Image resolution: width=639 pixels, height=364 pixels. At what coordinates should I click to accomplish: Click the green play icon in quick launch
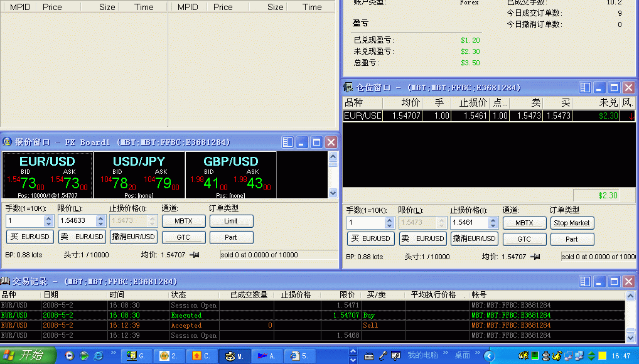(x=84, y=356)
